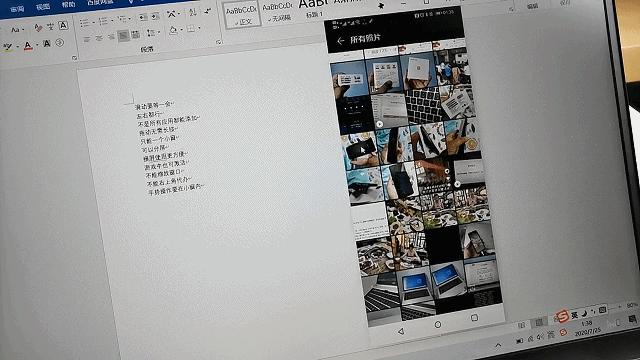640x360 pixels.
Task: Open font color dropdown arrow
Action: point(37,44)
